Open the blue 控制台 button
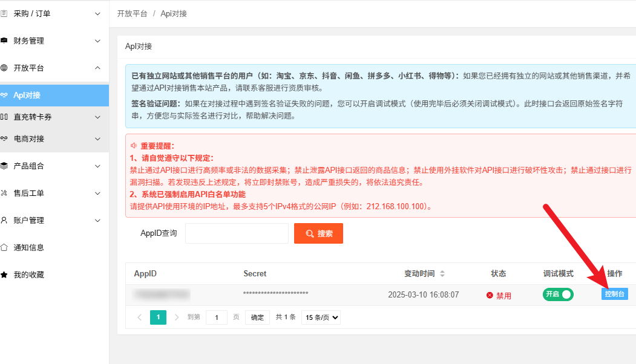 [x=614, y=294]
